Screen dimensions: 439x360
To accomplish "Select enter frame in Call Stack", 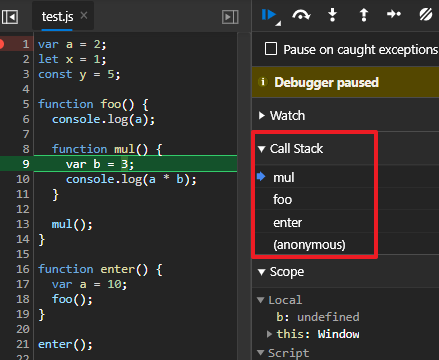I will (314, 222).
